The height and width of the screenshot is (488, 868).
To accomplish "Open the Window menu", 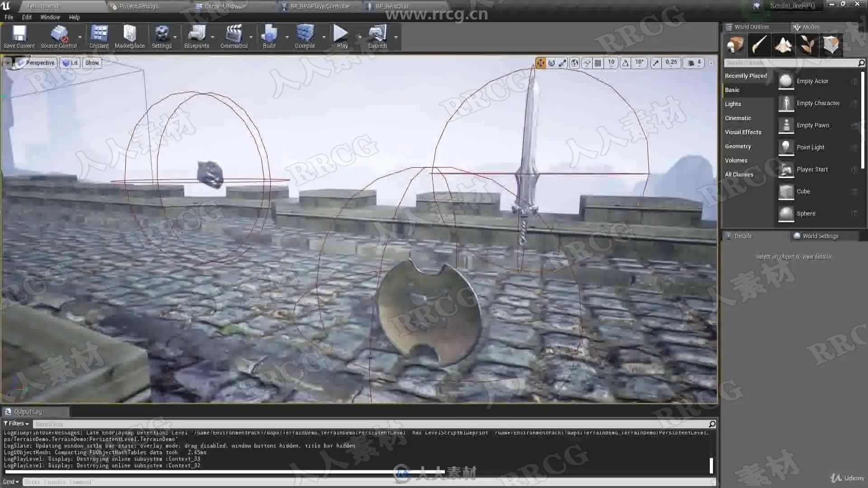I will (x=50, y=17).
